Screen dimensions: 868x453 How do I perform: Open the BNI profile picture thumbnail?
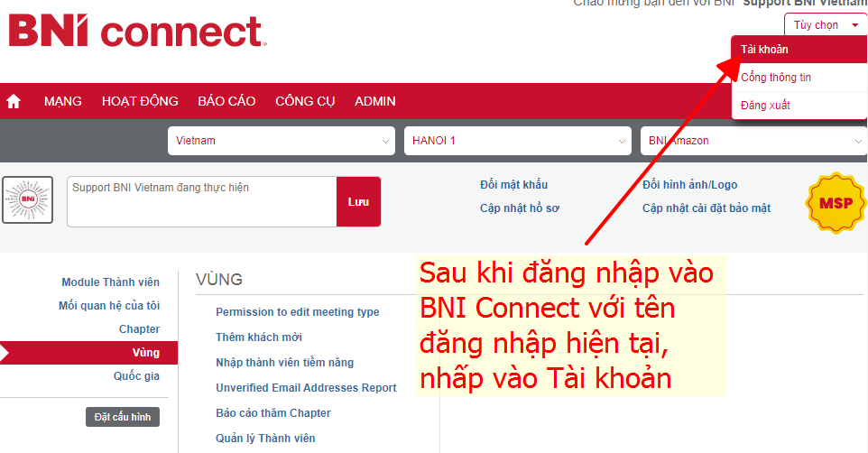coord(28,200)
